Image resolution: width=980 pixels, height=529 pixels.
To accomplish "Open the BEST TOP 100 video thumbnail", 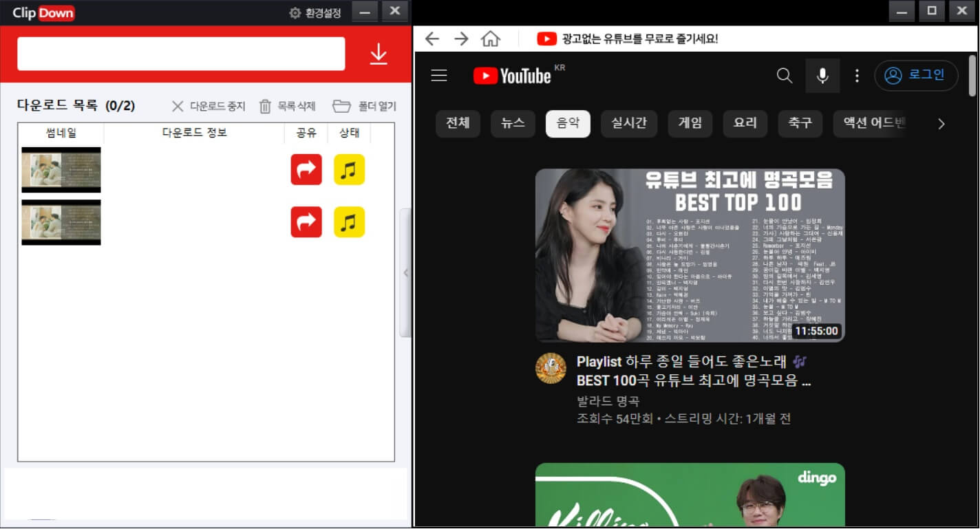I will point(690,255).
